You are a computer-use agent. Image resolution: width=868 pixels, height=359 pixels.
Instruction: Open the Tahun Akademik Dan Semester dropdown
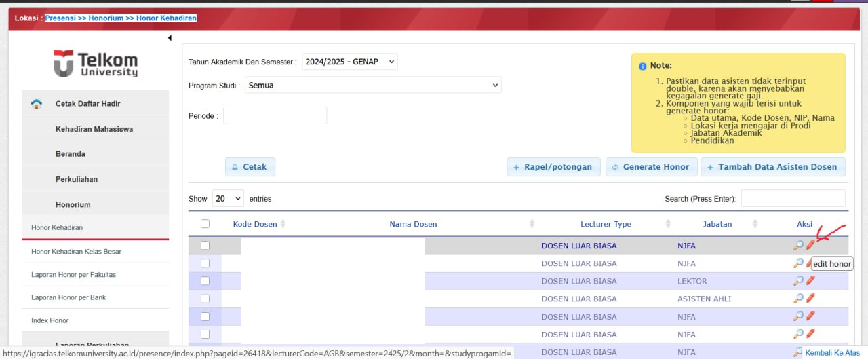click(349, 62)
